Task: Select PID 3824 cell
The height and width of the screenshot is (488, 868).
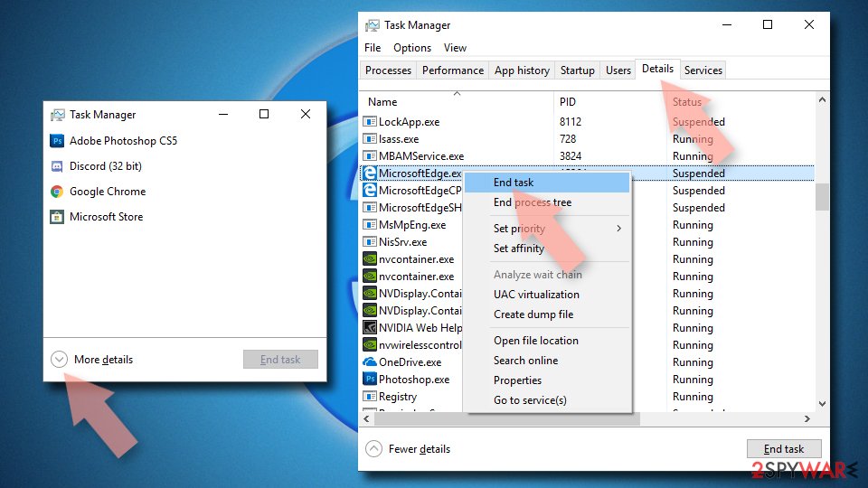Action: [571, 156]
